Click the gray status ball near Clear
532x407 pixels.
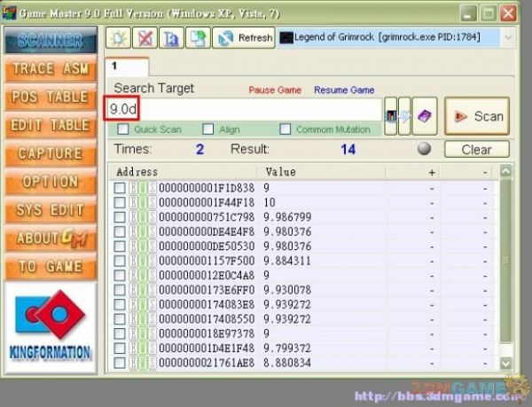point(425,149)
